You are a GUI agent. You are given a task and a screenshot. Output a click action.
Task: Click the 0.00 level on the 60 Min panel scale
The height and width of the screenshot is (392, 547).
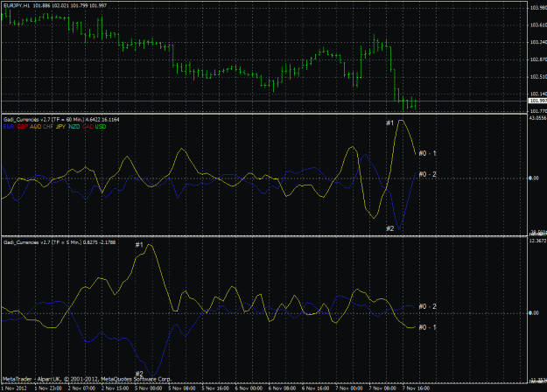534,178
